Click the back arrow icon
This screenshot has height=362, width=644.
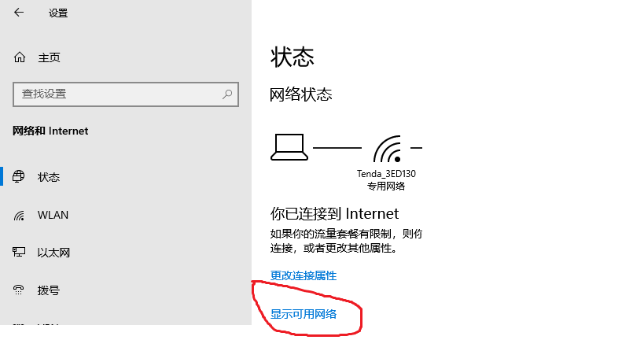pos(19,13)
